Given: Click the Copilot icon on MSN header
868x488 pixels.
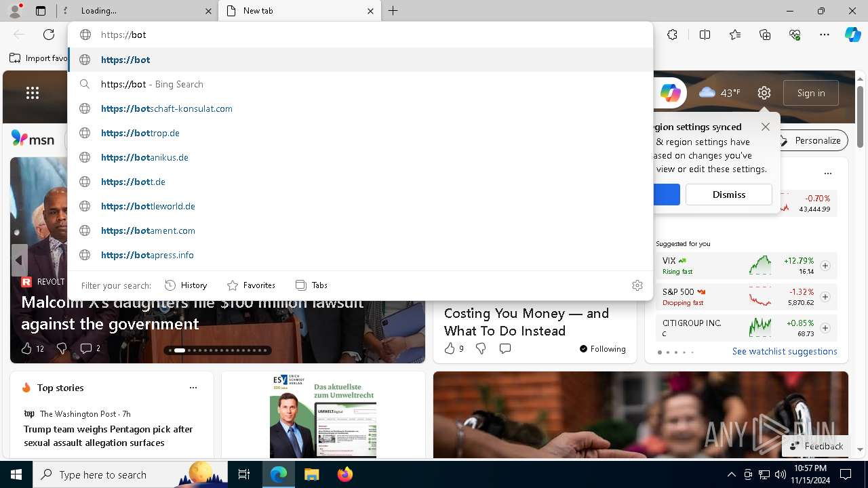Looking at the screenshot, I should [670, 93].
